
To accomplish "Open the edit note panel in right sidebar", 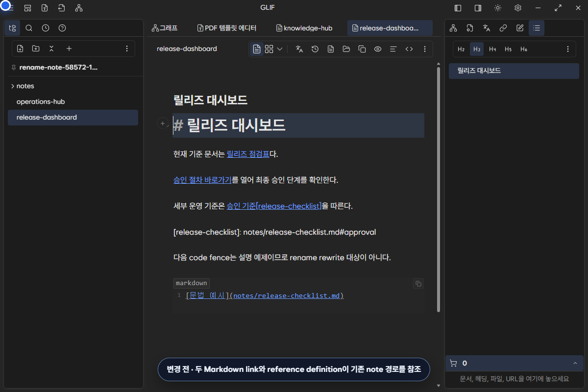I will [x=520, y=28].
